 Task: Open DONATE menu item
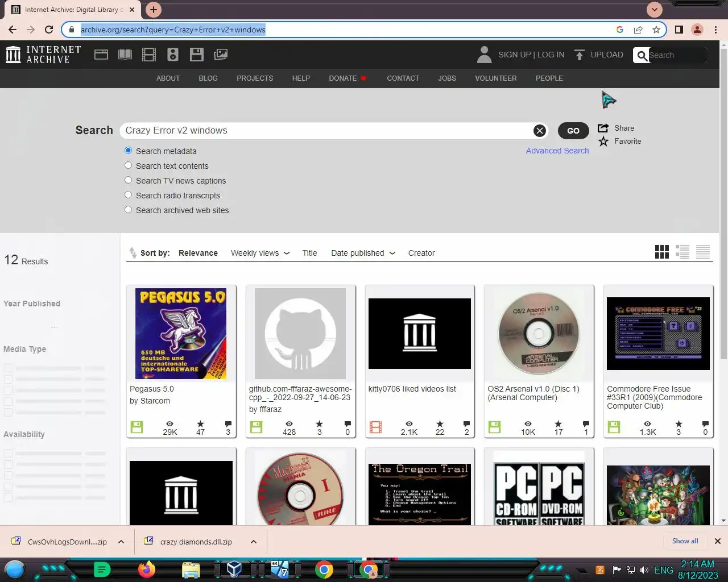[x=348, y=78]
